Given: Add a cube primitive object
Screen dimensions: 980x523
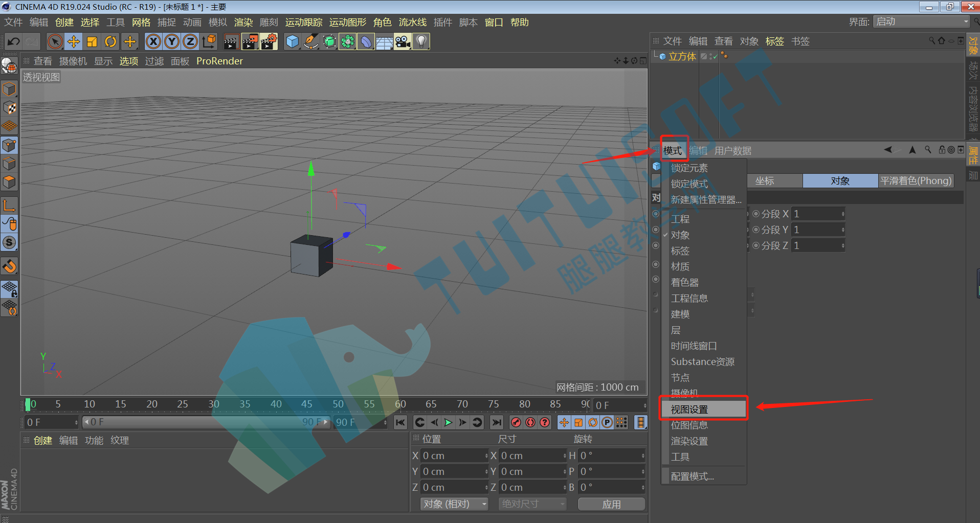Looking at the screenshot, I should [x=292, y=41].
